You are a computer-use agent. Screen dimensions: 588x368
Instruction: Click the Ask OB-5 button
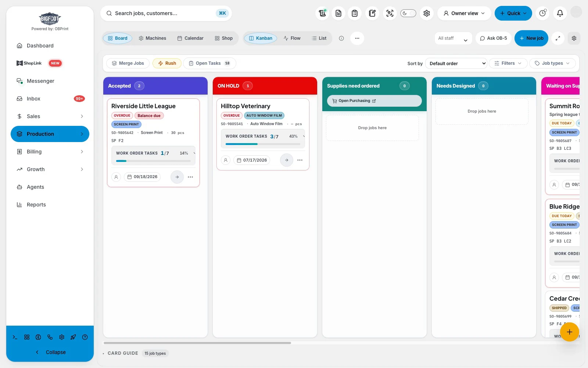click(494, 38)
